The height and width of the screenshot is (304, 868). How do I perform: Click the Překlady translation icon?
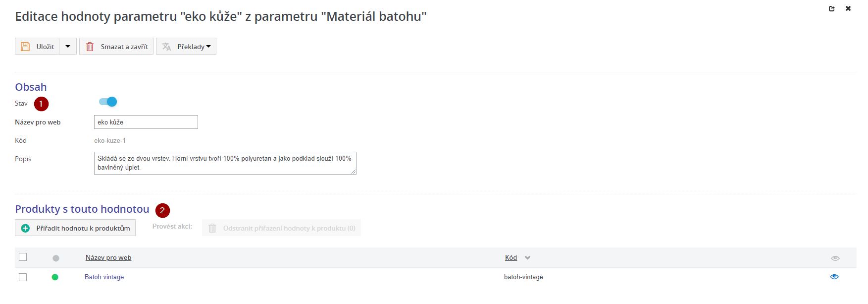coord(166,47)
